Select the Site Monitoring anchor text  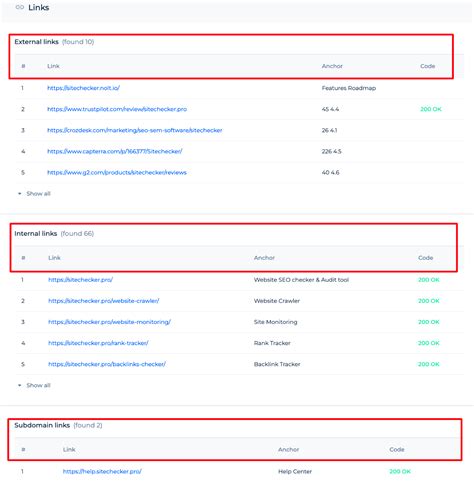pos(275,322)
